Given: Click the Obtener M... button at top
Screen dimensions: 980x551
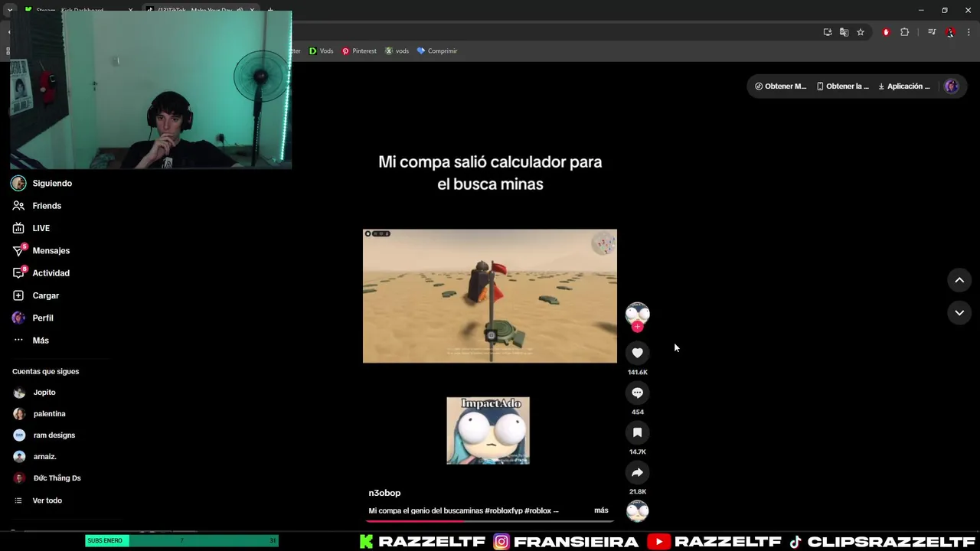Looking at the screenshot, I should coord(780,86).
